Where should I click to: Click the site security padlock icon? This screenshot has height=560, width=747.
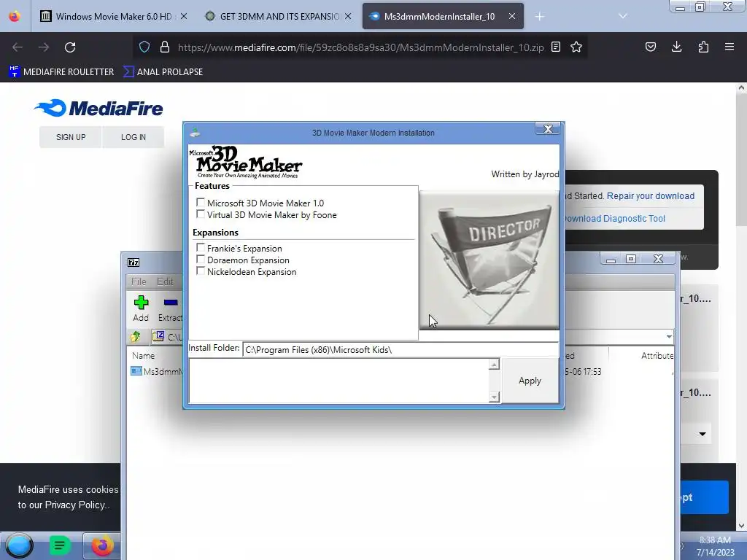pyautogui.click(x=165, y=47)
